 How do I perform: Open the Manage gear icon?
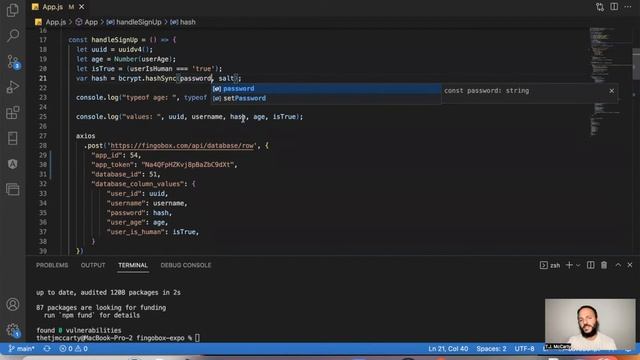[x=13, y=330]
